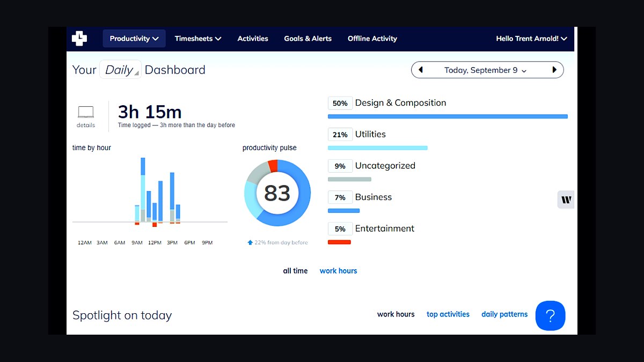The width and height of the screenshot is (644, 362).
Task: Open the Uncategorized category
Action: click(x=385, y=166)
